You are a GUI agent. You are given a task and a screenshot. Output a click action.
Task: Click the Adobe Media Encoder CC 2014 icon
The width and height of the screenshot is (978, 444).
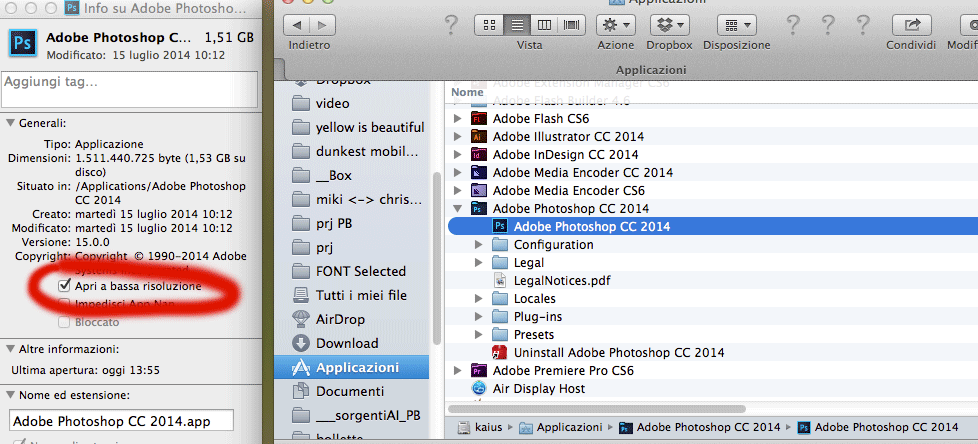tap(478, 173)
